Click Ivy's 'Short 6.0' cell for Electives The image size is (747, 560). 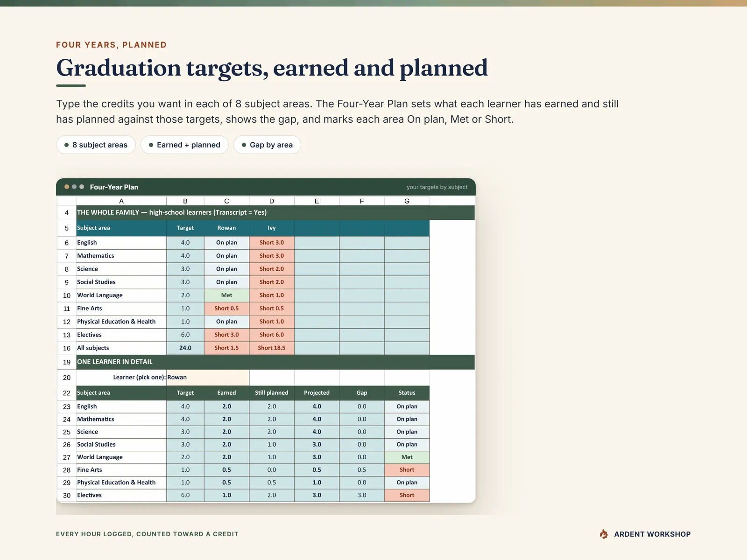(x=272, y=335)
